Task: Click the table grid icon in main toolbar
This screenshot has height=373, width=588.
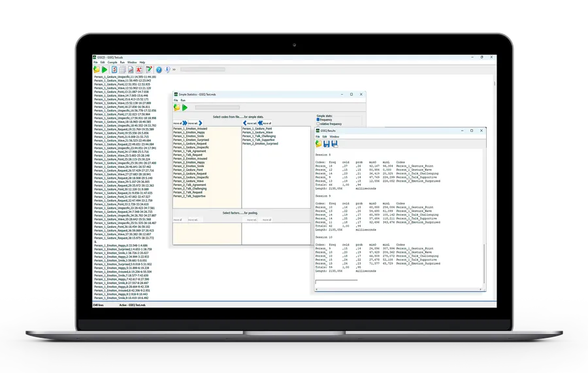Action: [122, 70]
